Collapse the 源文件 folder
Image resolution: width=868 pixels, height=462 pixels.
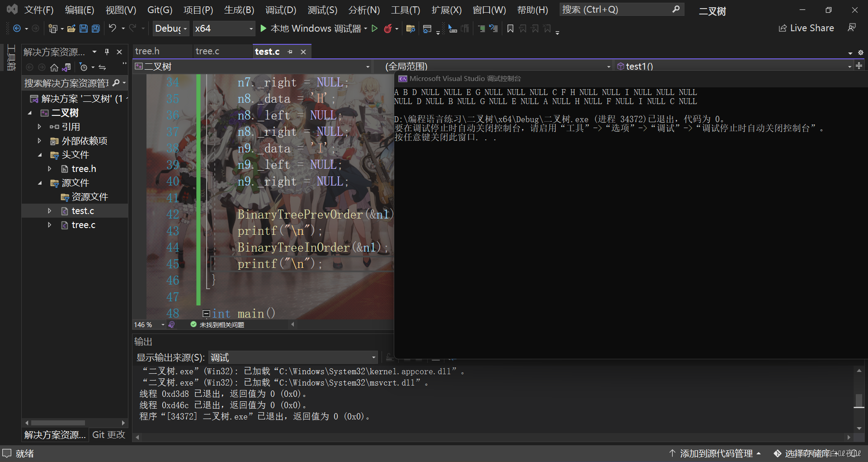pyautogui.click(x=39, y=183)
